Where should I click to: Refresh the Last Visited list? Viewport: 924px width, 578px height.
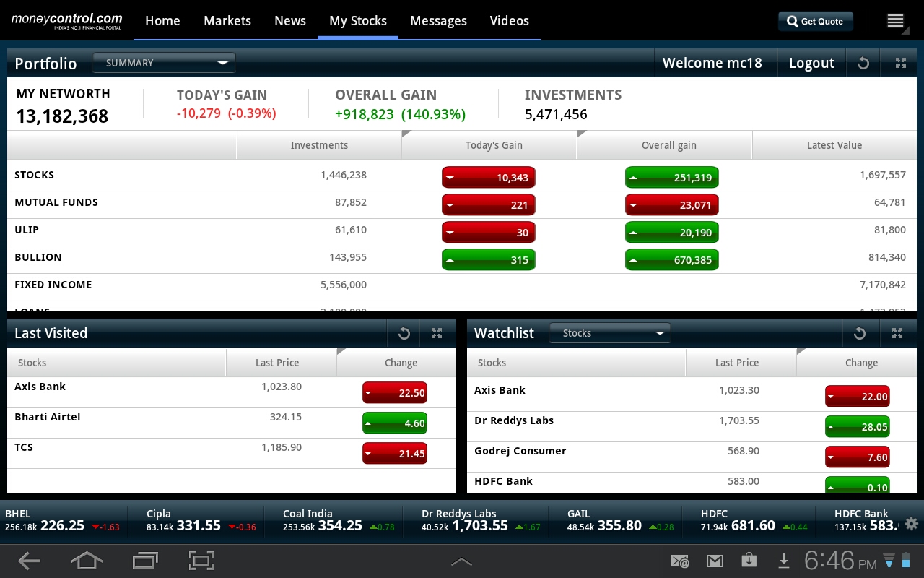pos(404,333)
